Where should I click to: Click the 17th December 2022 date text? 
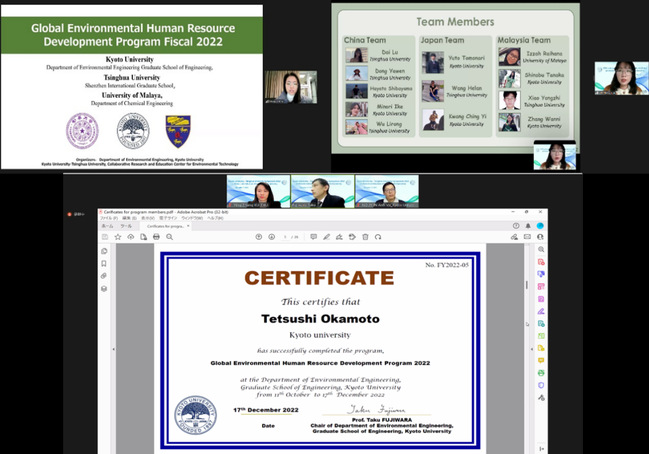[x=266, y=410]
